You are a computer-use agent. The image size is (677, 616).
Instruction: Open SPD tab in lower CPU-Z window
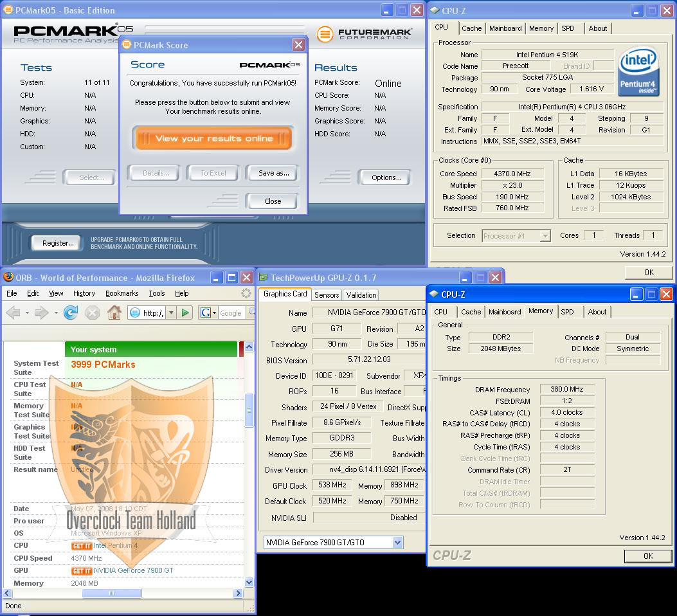coord(567,312)
